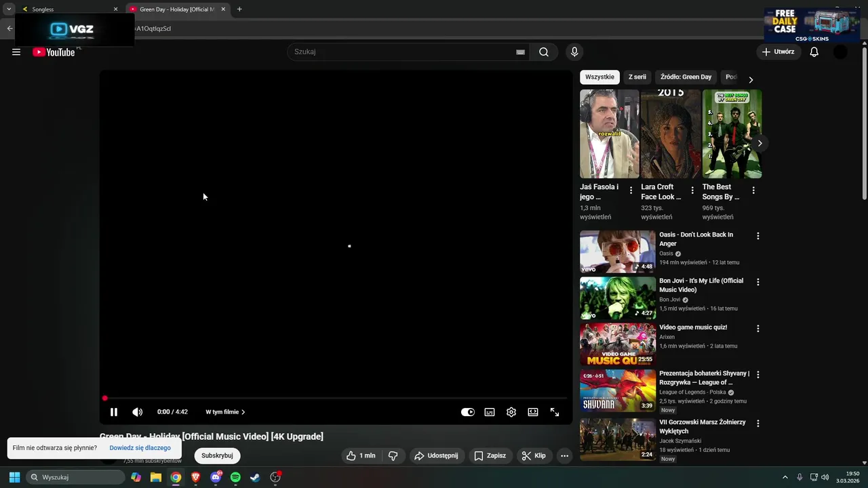Screen dimensions: 868x488
Task: Open the Video game music quiz thumbnail
Action: 617,344
